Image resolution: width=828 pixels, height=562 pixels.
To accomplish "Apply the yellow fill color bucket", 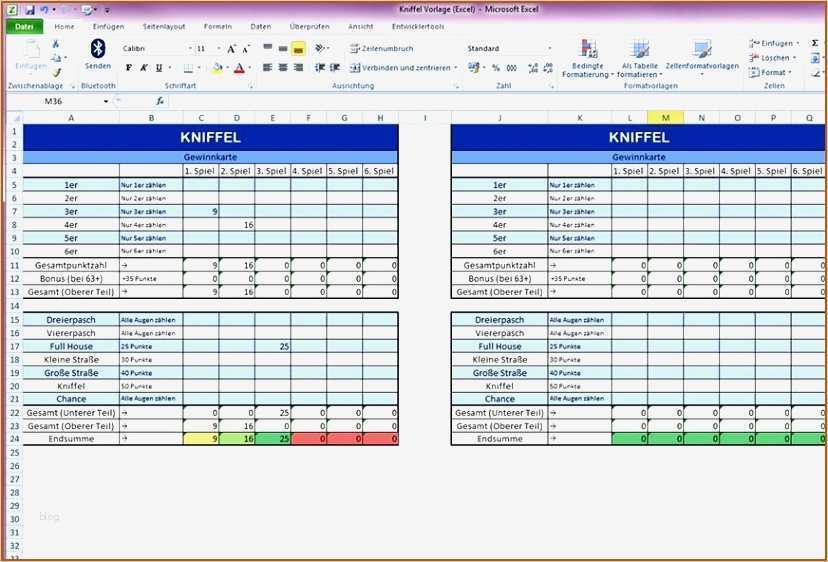I will pos(217,68).
